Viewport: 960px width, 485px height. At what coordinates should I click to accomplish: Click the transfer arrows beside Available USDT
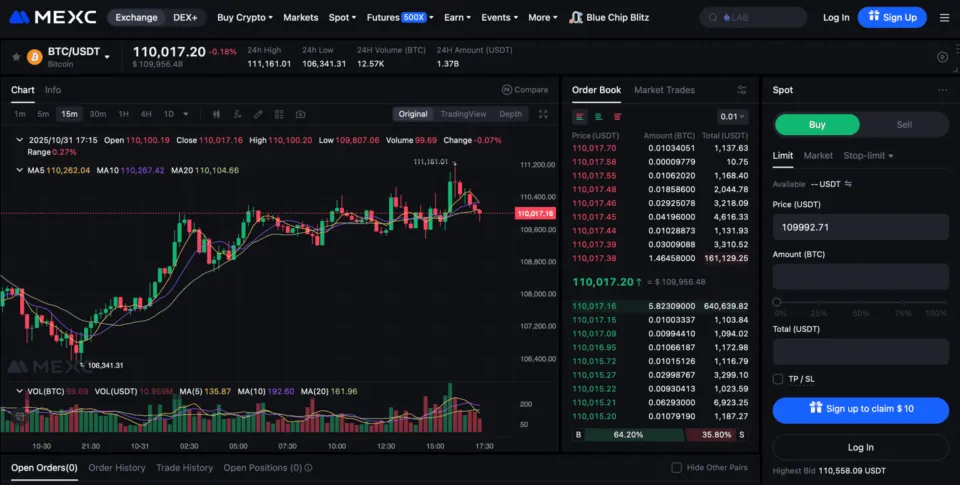click(x=848, y=184)
